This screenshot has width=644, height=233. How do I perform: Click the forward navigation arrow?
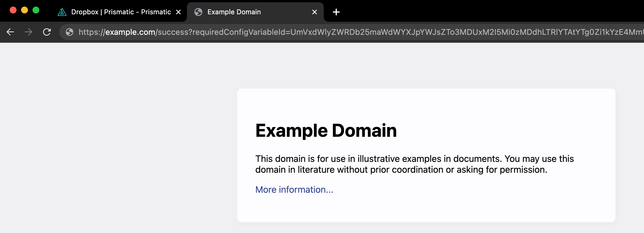click(28, 32)
